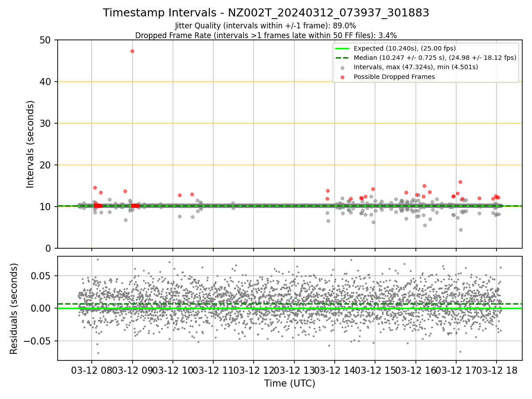Image resolution: width=532 pixels, height=399 pixels.
Task: Click the red dot marker in the legend
Action: pyautogui.click(x=343, y=77)
